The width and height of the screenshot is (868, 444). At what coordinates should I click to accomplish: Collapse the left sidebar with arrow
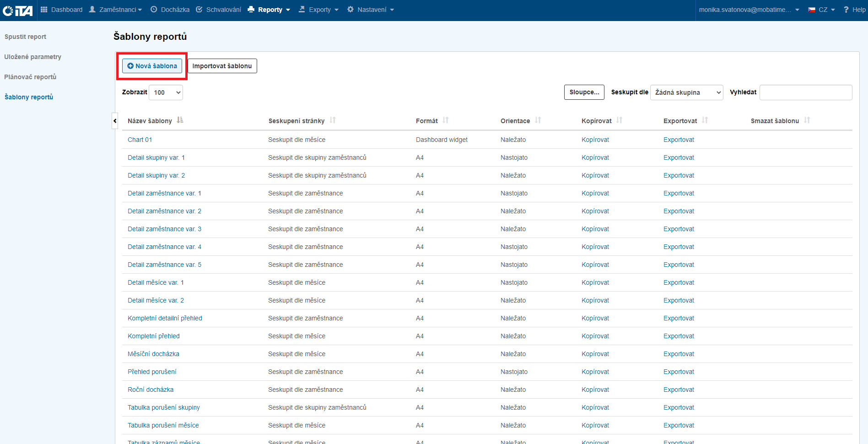pyautogui.click(x=115, y=121)
